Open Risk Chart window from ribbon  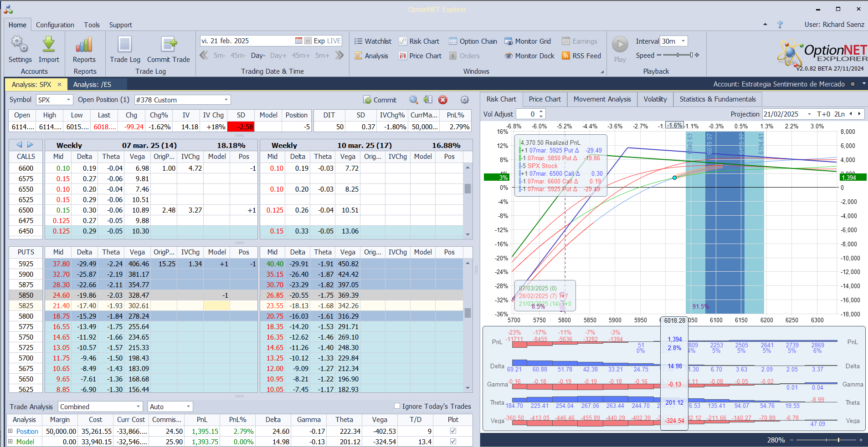(419, 41)
